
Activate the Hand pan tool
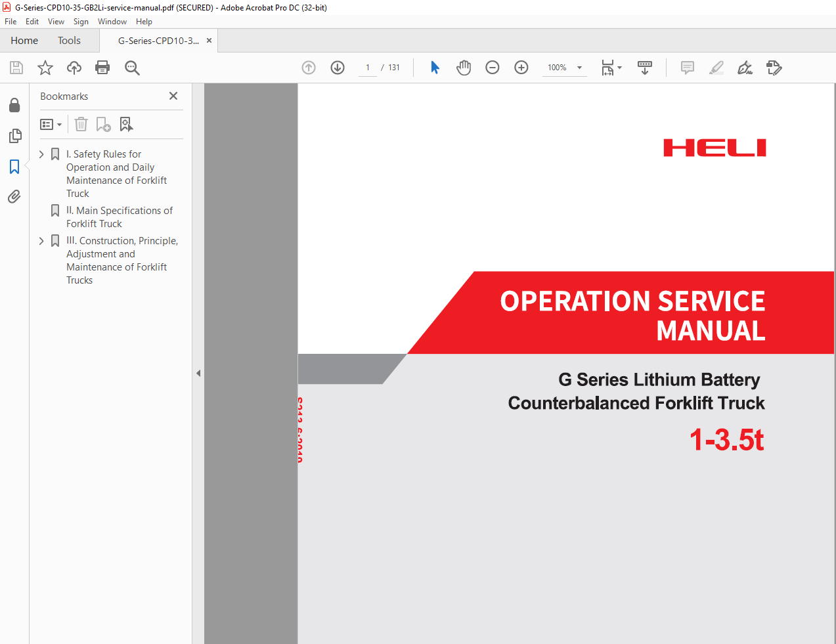[x=464, y=68]
